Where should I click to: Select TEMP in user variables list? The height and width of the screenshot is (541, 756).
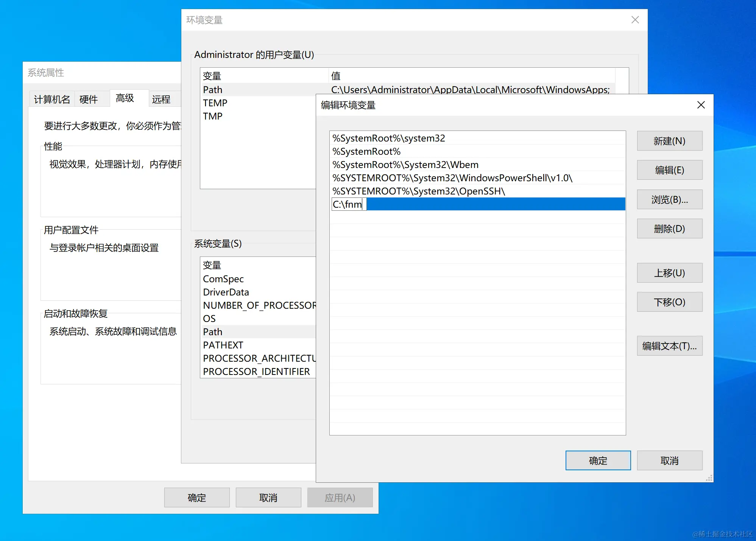pos(215,103)
